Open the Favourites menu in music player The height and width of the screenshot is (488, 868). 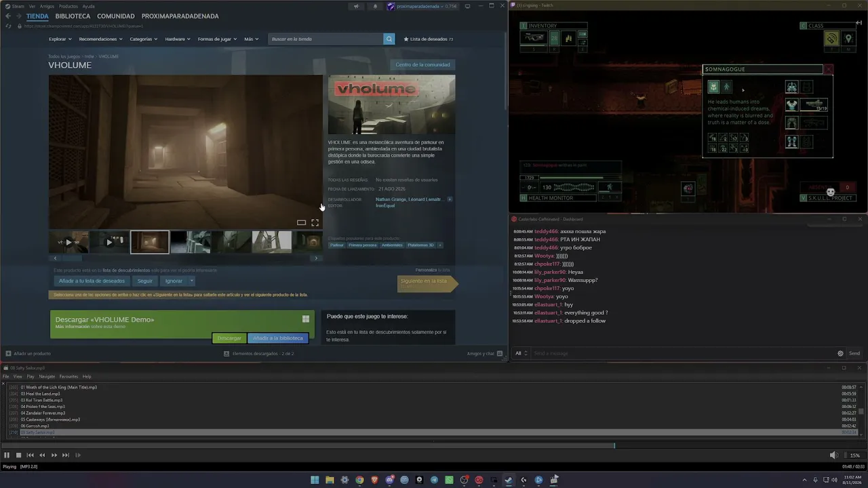click(x=68, y=376)
